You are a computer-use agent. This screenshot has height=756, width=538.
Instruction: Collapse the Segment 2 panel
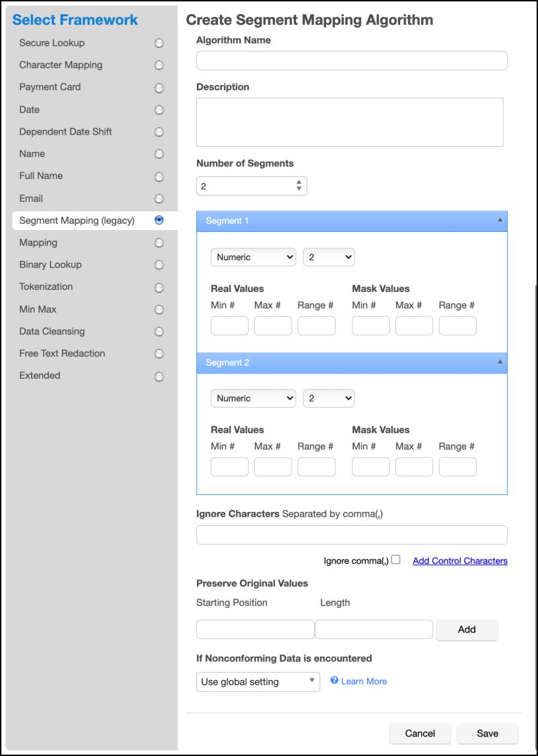click(x=499, y=362)
